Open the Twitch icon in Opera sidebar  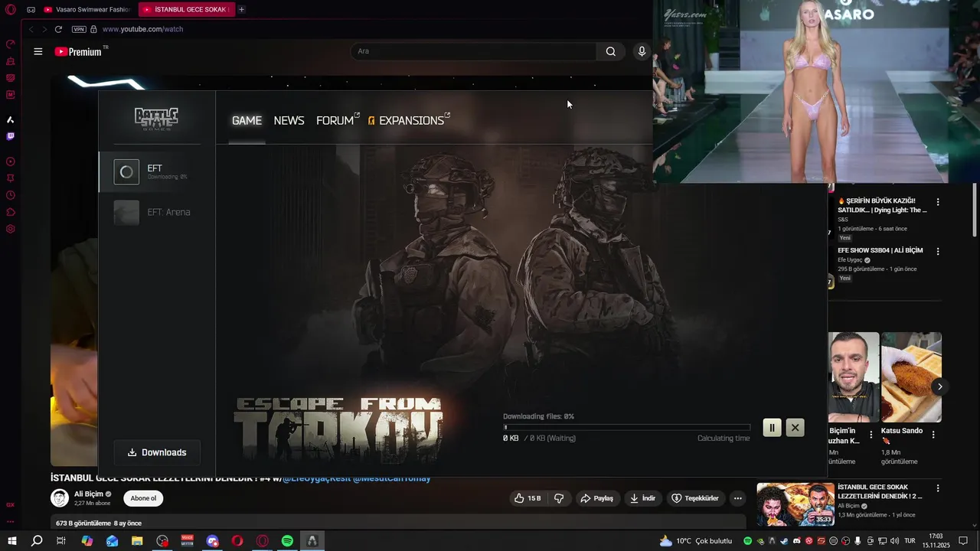[11, 136]
